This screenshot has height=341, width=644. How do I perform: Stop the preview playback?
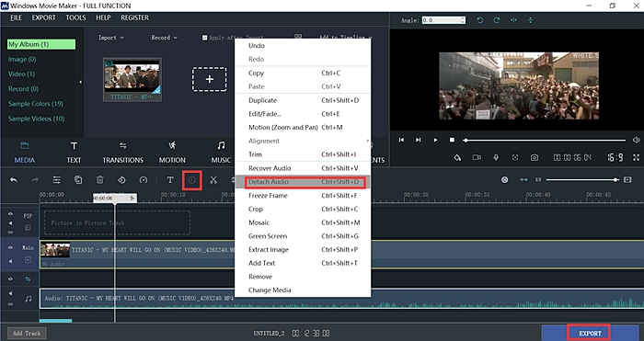452,140
